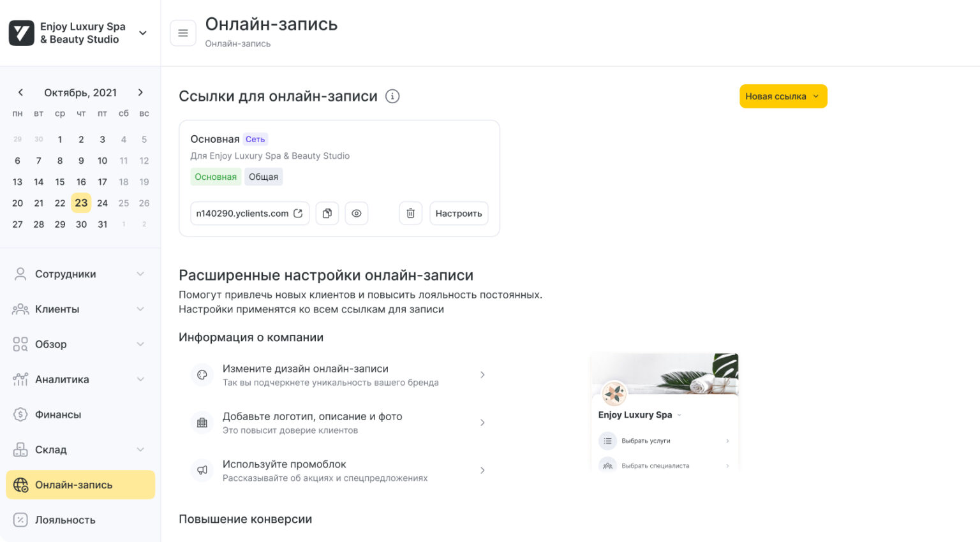Open the Лояльность section
The height and width of the screenshot is (542, 980).
65,520
